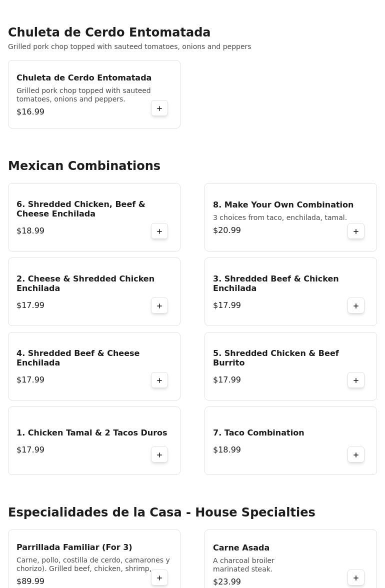Click Chuleta de Cerdo Entomatada card title
The width and height of the screenshot is (385, 588).
tap(84, 78)
